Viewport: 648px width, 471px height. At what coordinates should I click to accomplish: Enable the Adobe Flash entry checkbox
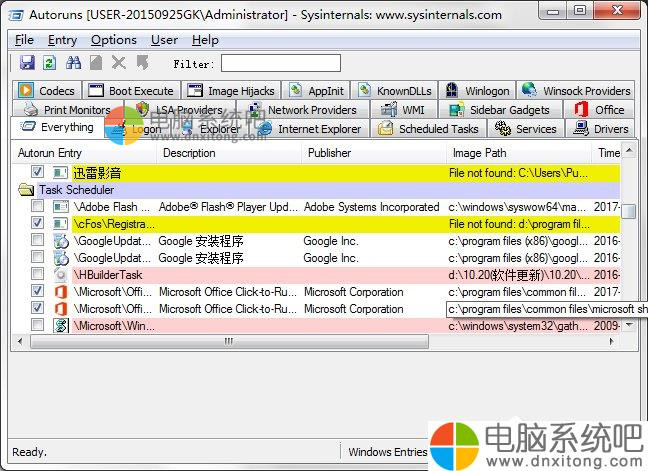point(37,206)
